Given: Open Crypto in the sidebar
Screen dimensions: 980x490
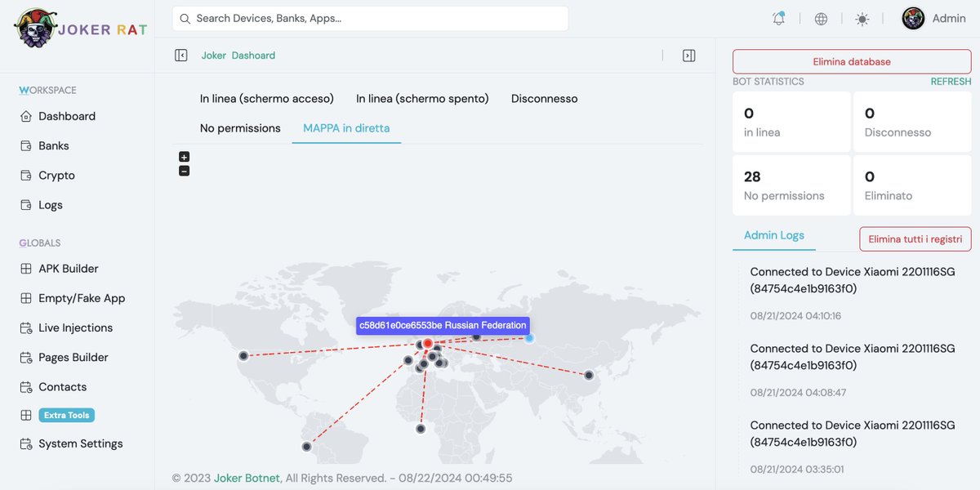Looking at the screenshot, I should (56, 175).
